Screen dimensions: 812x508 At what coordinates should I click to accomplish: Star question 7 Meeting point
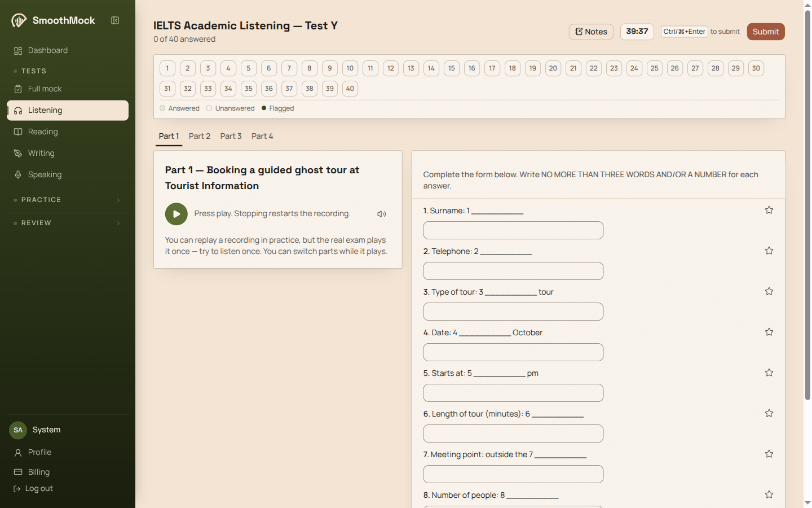[x=769, y=454]
